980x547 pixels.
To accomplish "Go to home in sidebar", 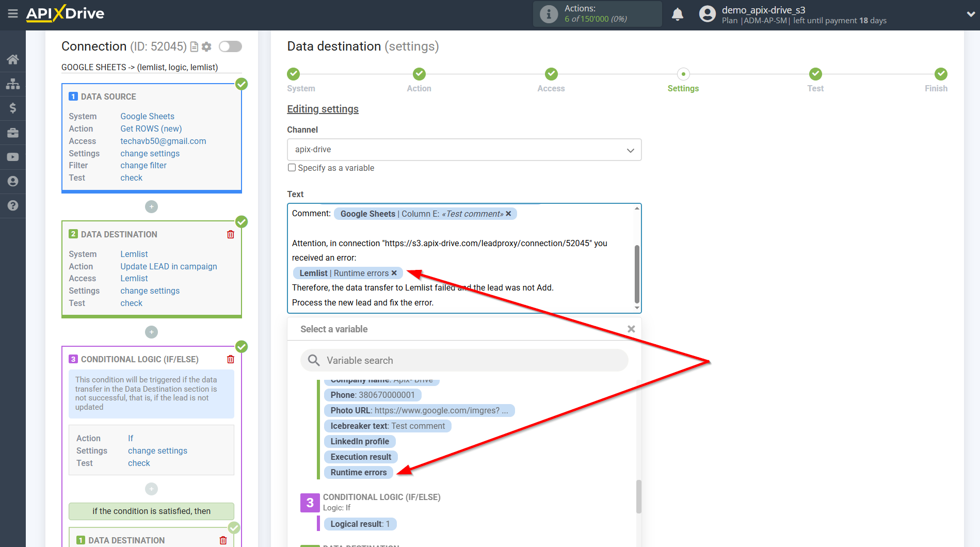I will click(13, 59).
